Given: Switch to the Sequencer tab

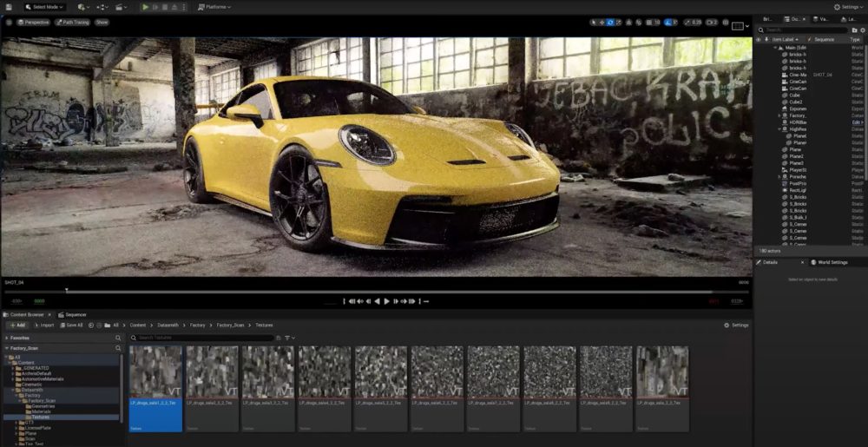Looking at the screenshot, I should pos(74,315).
